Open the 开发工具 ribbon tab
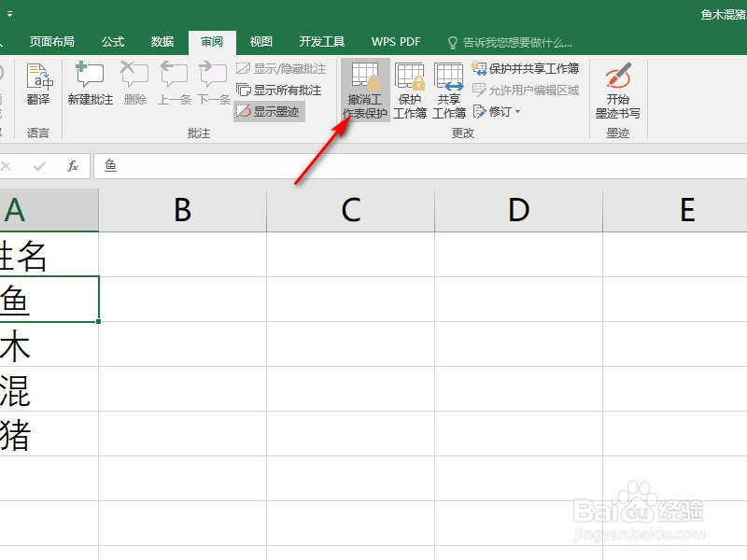Image resolution: width=747 pixels, height=560 pixels. [321, 41]
